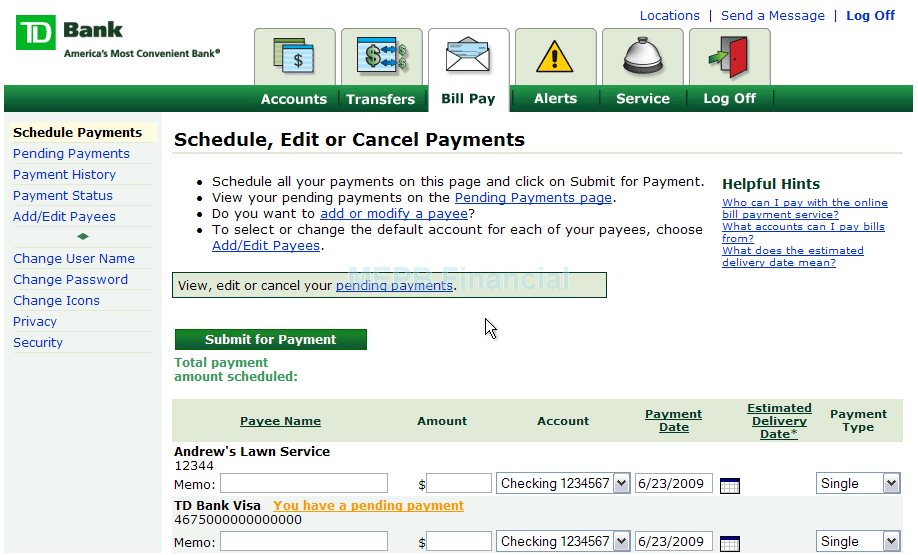This screenshot has width=918, height=555.
Task: Open hint: What accounts can I pay from
Action: 803,232
